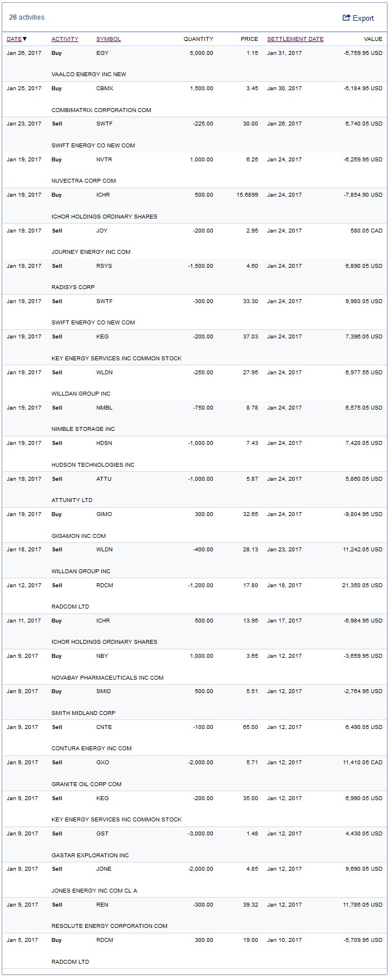Click the NBY symbol entry
Screen dimensions: 392x980
click(102, 656)
